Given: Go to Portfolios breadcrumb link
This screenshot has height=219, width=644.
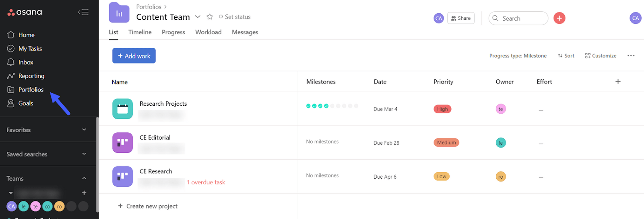Looking at the screenshot, I should (149, 7).
